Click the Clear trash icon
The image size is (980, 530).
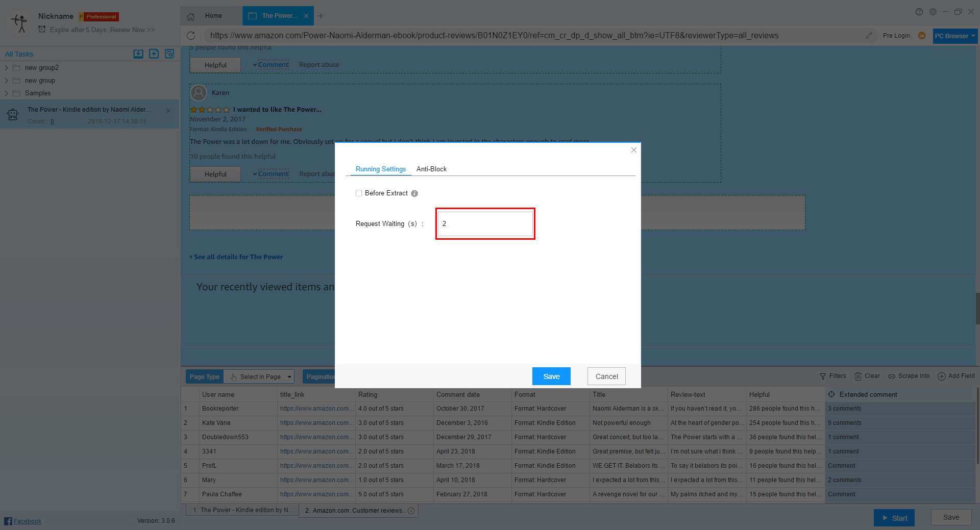858,376
